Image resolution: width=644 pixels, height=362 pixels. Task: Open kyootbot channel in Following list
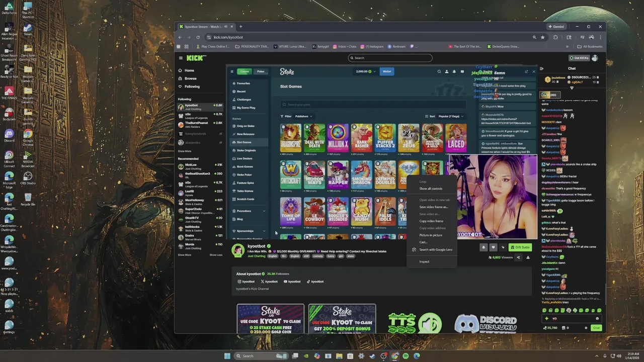[x=200, y=107]
